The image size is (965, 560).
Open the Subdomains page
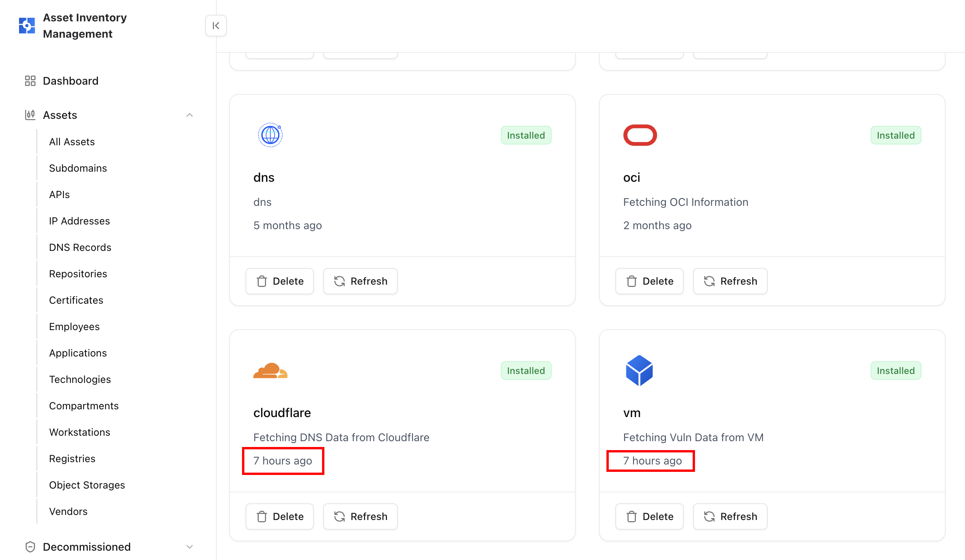point(78,168)
